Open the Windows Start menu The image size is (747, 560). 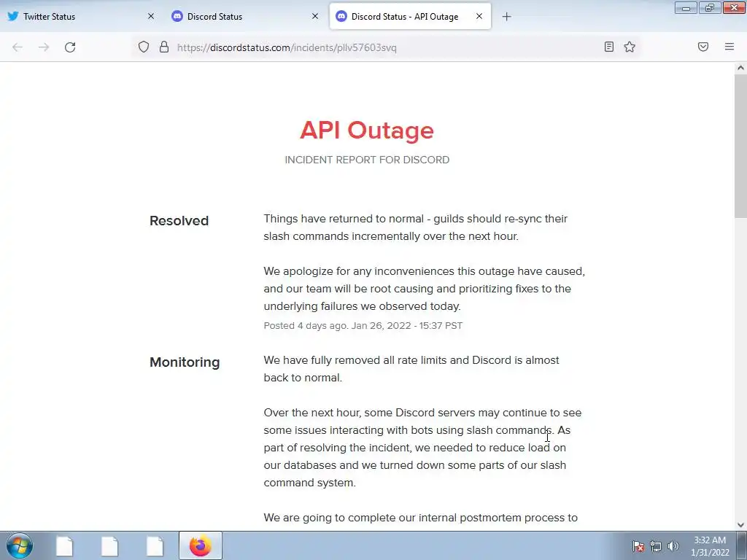(20, 545)
